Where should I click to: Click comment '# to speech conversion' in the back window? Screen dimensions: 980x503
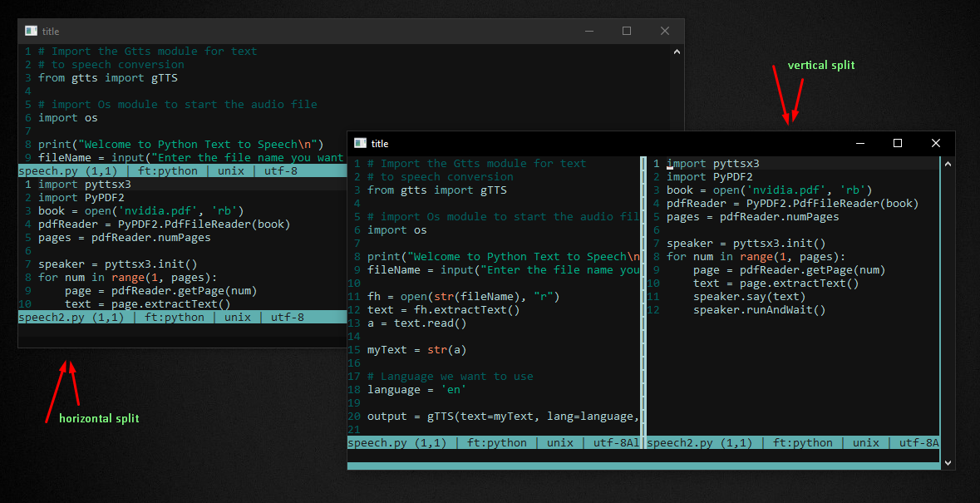(111, 64)
